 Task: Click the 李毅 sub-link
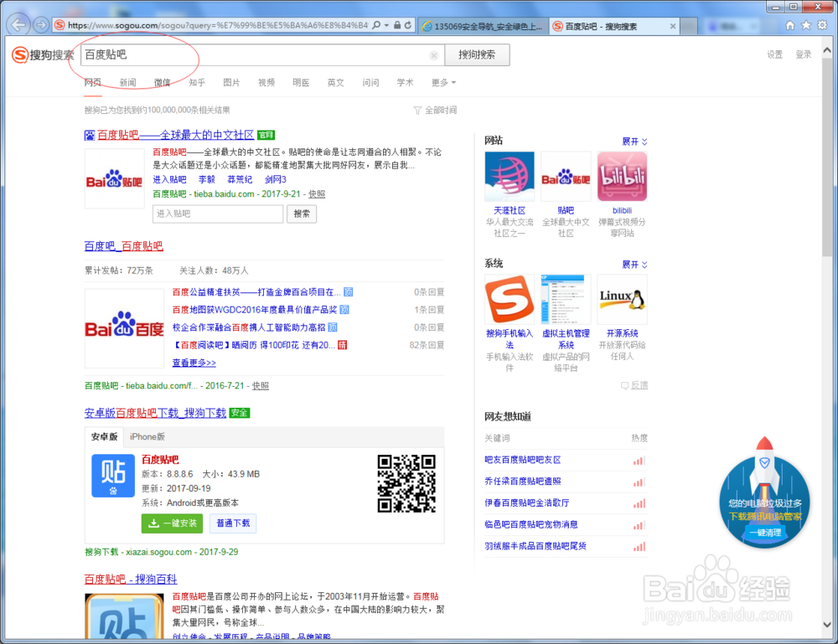(207, 179)
